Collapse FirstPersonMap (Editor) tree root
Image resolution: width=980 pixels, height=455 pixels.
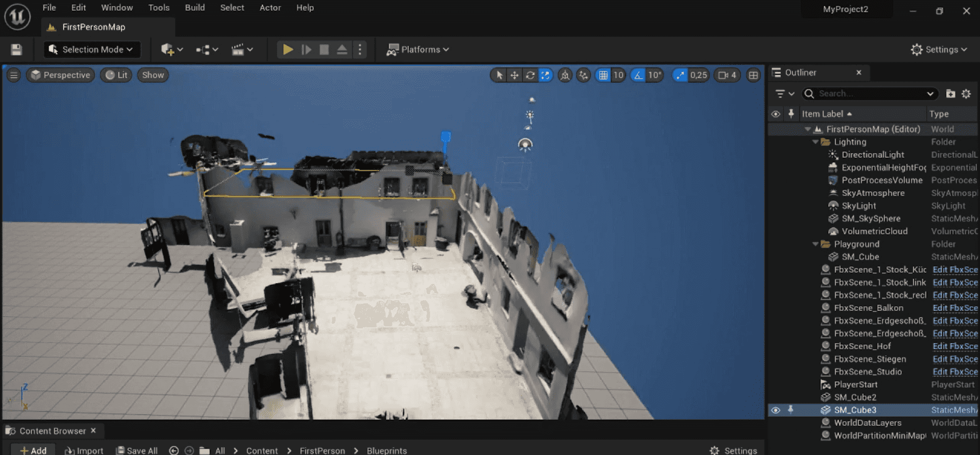click(x=807, y=129)
